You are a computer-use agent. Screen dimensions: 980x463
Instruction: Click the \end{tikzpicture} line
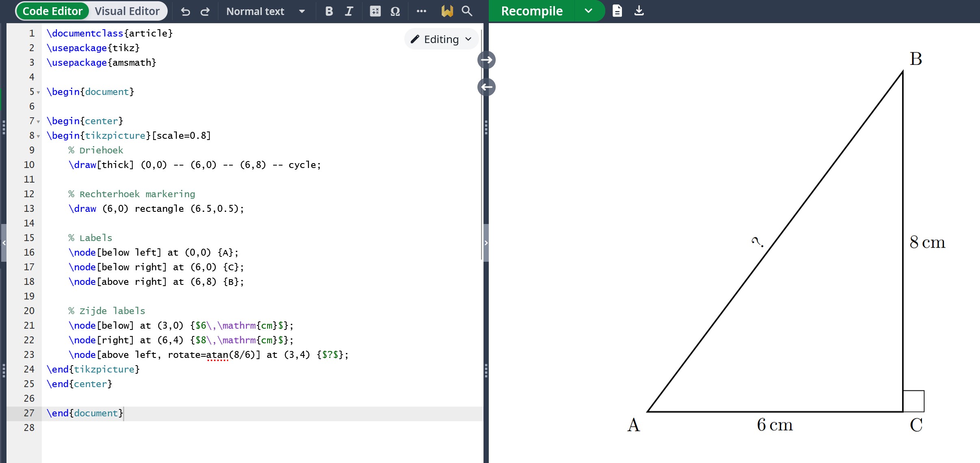(x=93, y=369)
